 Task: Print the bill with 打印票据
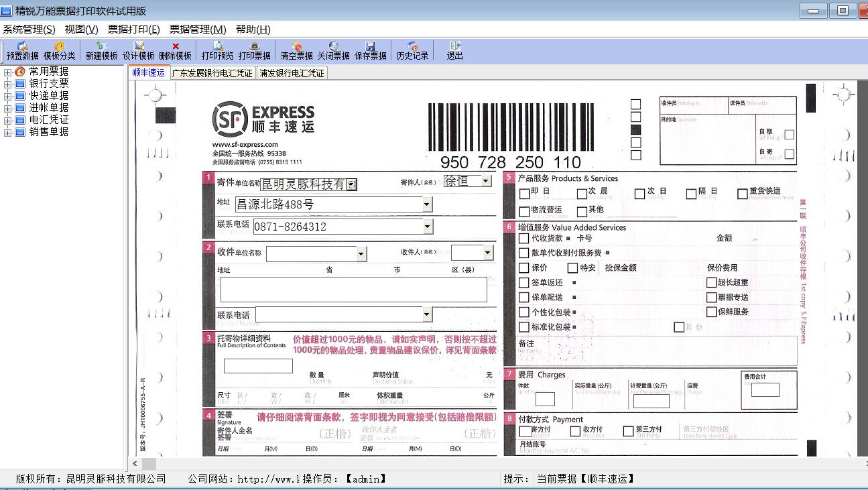pyautogui.click(x=255, y=51)
